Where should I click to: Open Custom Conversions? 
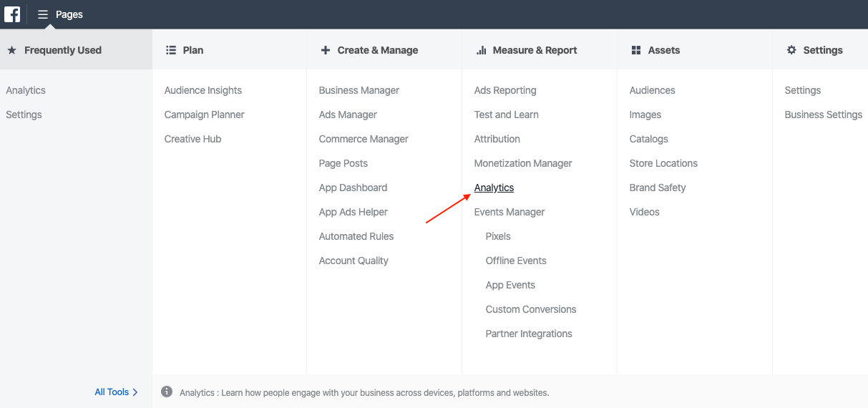tap(531, 309)
